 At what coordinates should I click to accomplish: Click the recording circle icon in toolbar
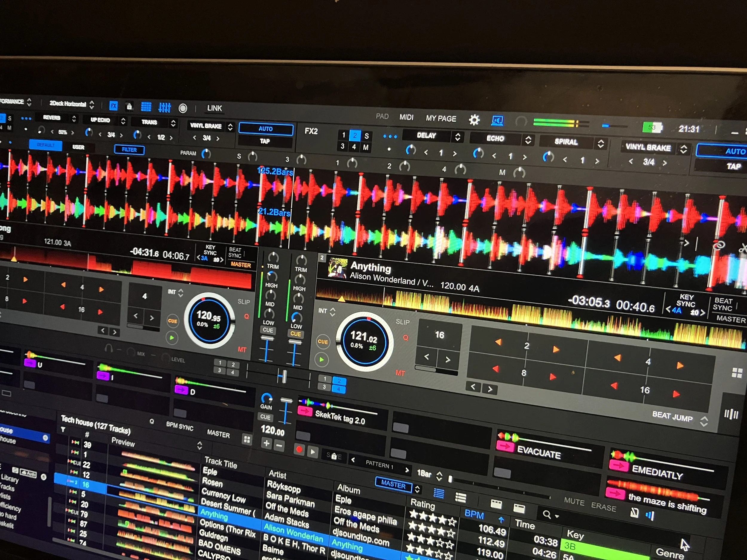click(183, 108)
